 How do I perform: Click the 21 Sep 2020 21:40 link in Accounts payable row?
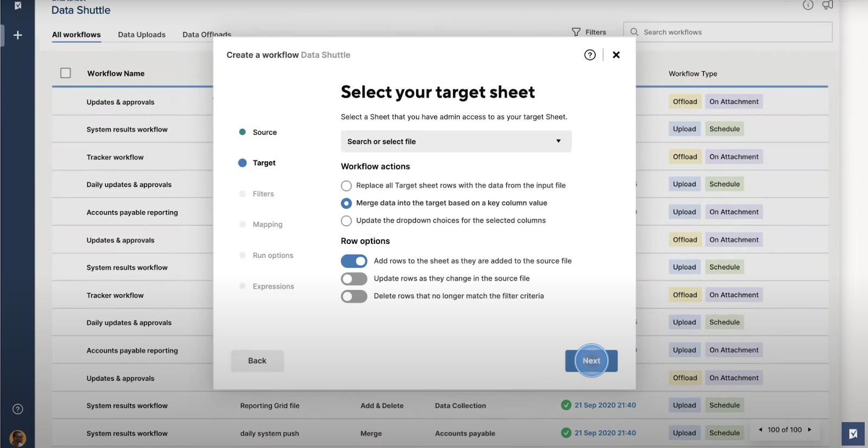tap(605, 433)
